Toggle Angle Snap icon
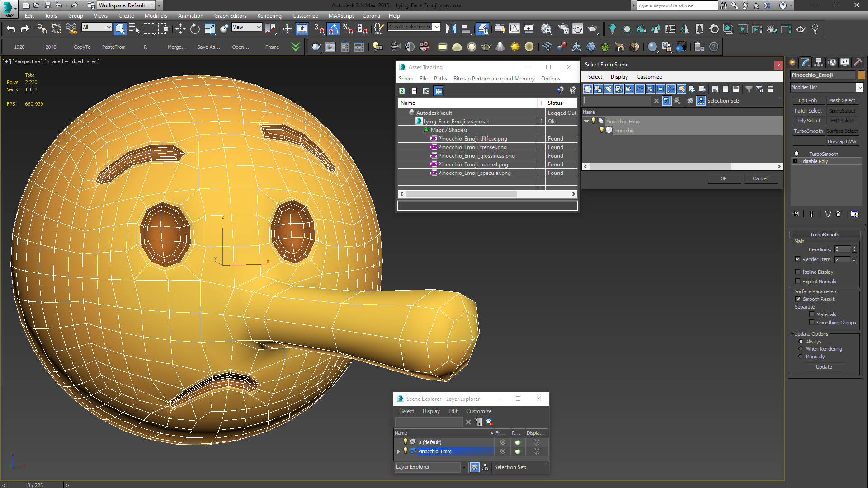Image resolution: width=868 pixels, height=488 pixels. [333, 29]
